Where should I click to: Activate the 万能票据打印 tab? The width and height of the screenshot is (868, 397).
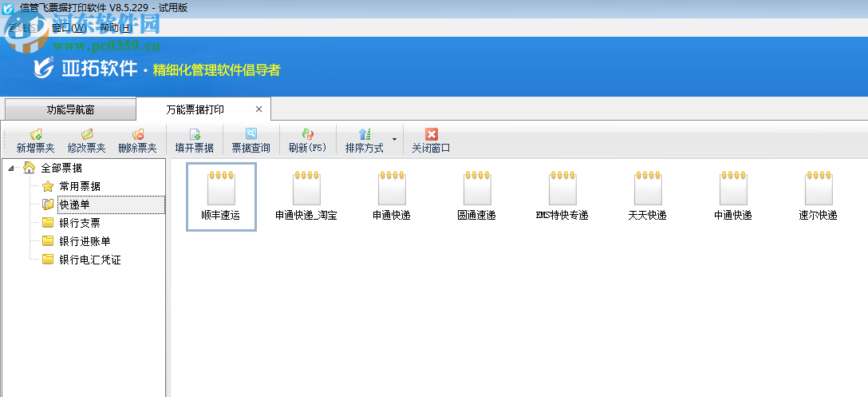pyautogui.click(x=195, y=109)
